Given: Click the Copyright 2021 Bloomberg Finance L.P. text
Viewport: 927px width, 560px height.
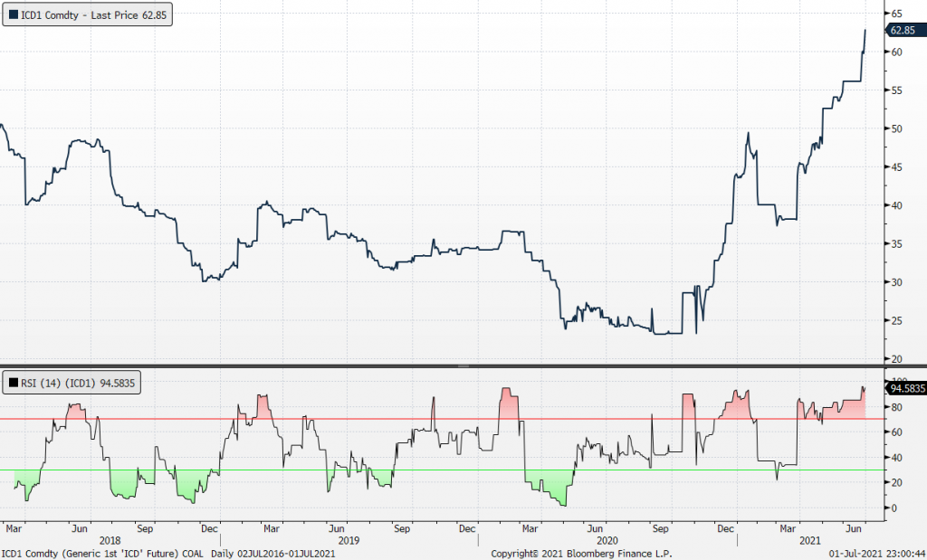Looking at the screenshot, I should coord(581,554).
